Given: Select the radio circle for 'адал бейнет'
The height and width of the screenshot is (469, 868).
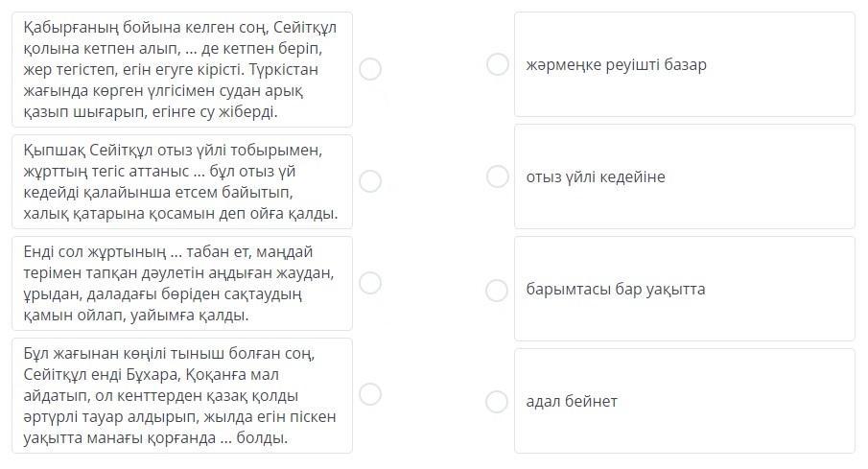Looking at the screenshot, I should (x=497, y=402).
